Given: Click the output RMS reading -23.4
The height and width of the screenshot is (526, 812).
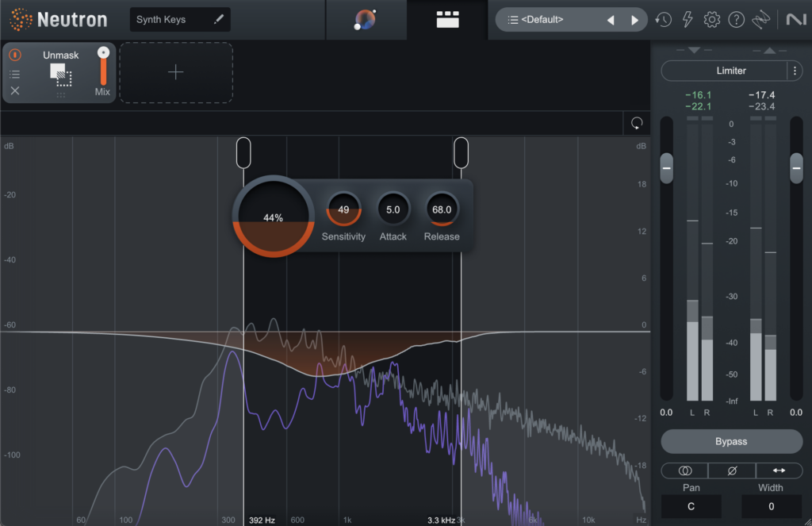Looking at the screenshot, I should pyautogui.click(x=761, y=106).
